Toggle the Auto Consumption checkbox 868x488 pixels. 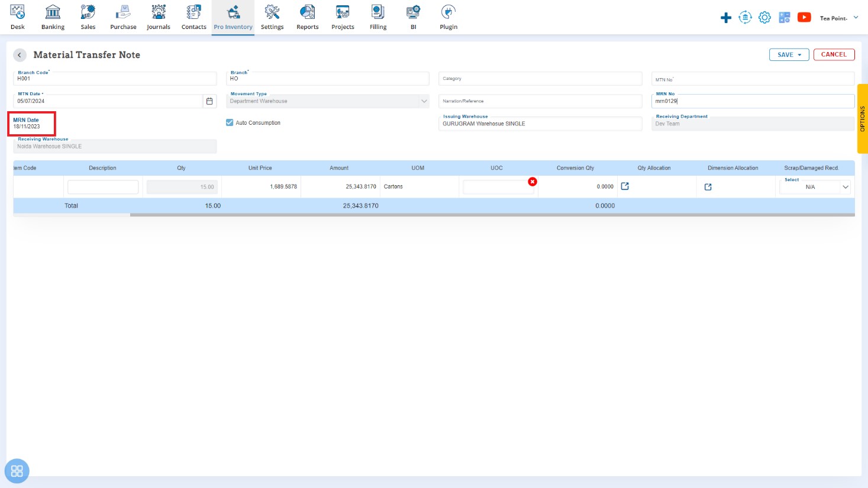(x=230, y=122)
